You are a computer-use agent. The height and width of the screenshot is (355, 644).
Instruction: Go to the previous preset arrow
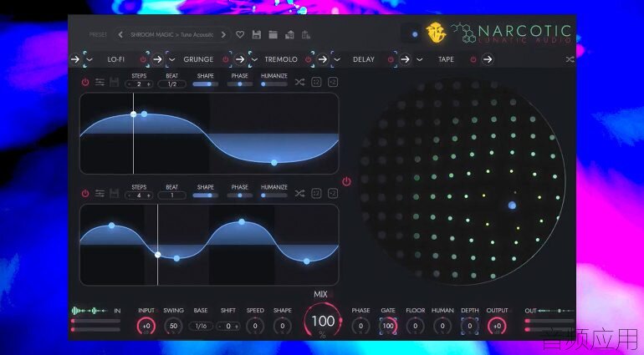120,35
